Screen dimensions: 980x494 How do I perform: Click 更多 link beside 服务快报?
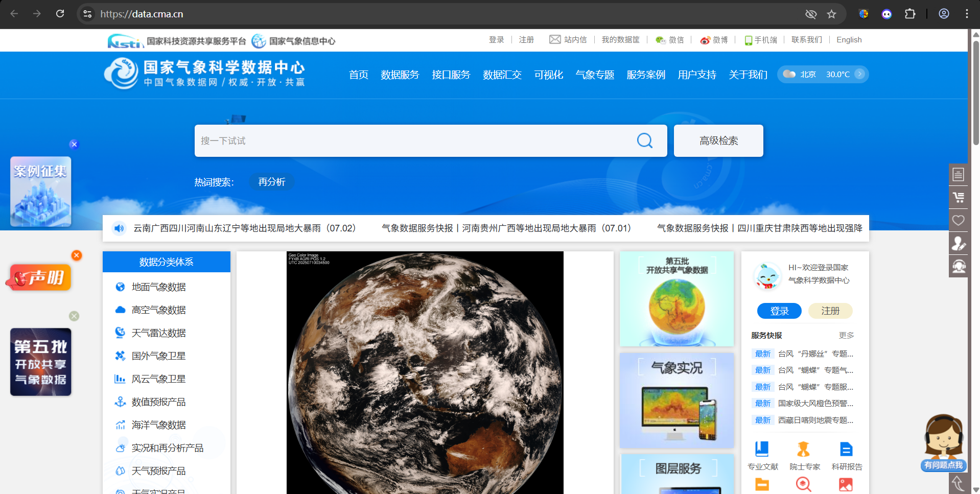click(x=846, y=335)
